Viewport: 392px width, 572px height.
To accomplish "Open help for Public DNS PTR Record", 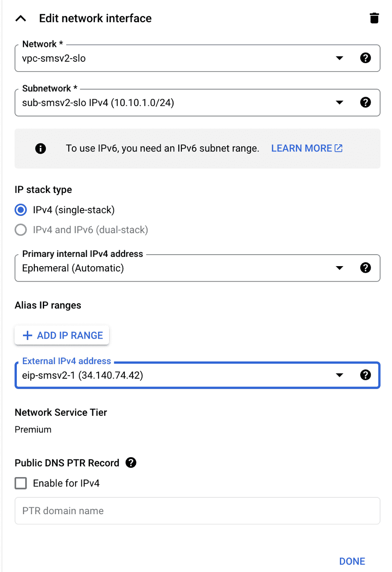I will pos(131,463).
